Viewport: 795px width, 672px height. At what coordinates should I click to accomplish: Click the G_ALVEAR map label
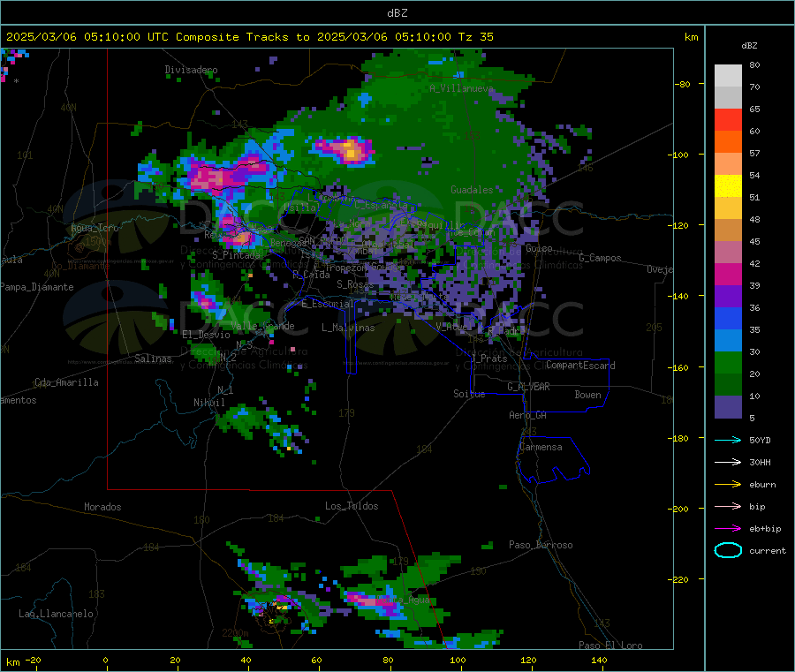528,387
